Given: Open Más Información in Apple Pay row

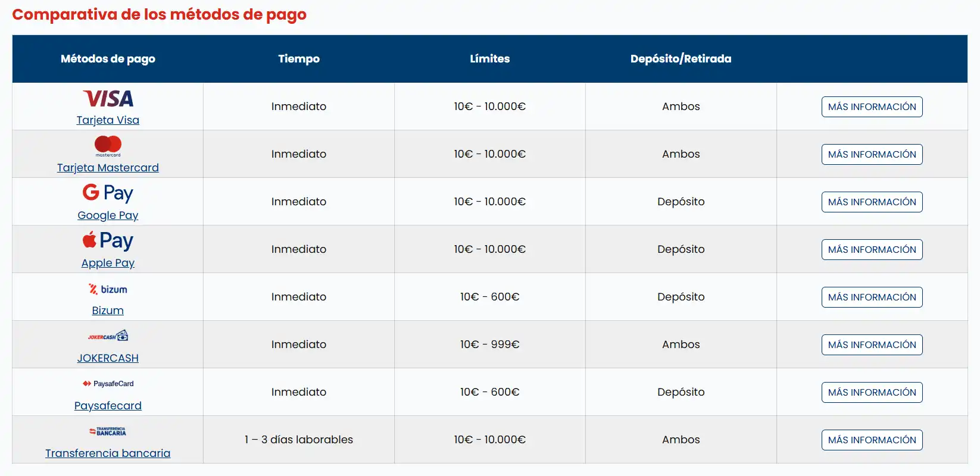Looking at the screenshot, I should [872, 250].
